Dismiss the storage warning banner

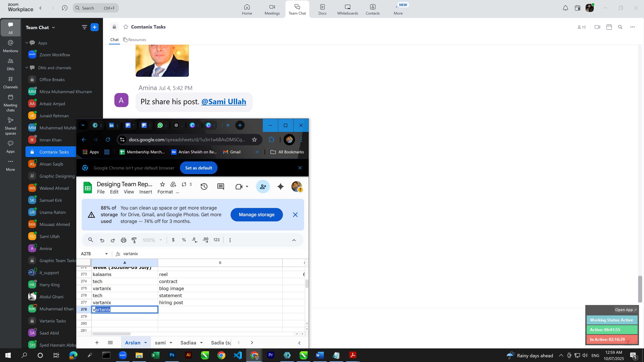click(x=295, y=215)
